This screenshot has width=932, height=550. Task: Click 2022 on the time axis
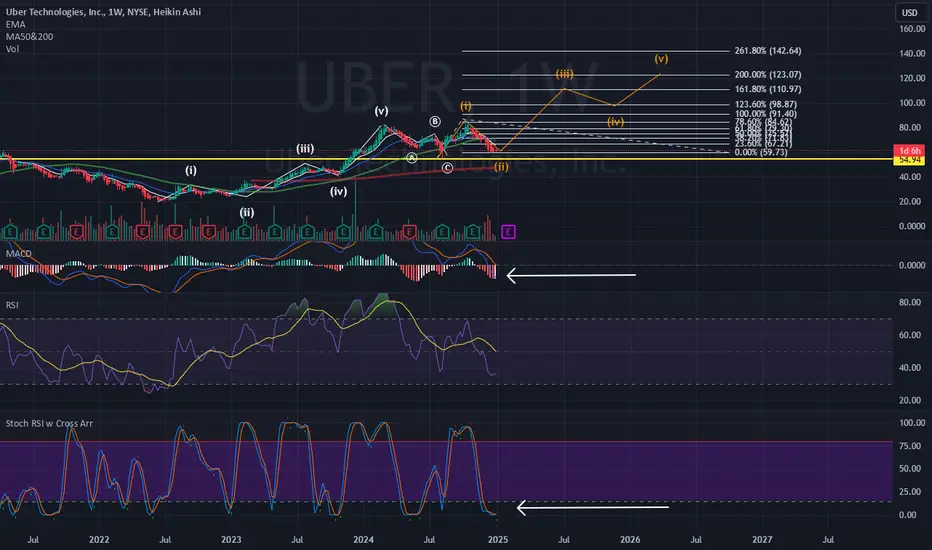99,539
